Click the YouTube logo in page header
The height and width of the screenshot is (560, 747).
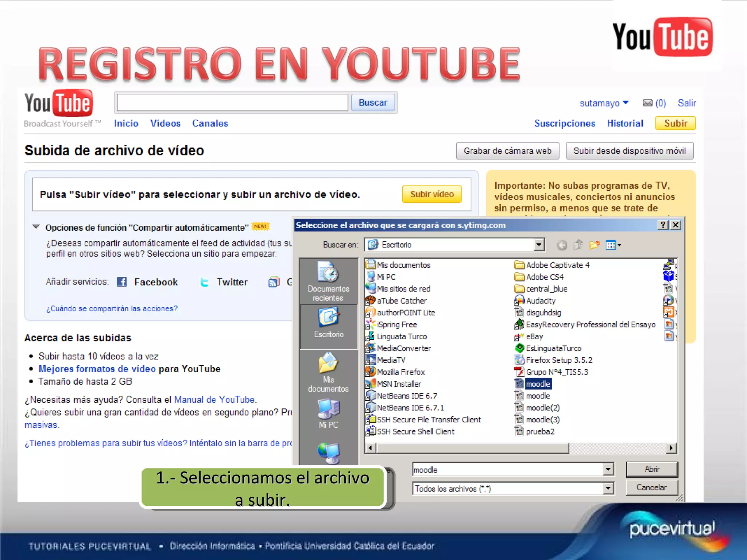pyautogui.click(x=58, y=104)
